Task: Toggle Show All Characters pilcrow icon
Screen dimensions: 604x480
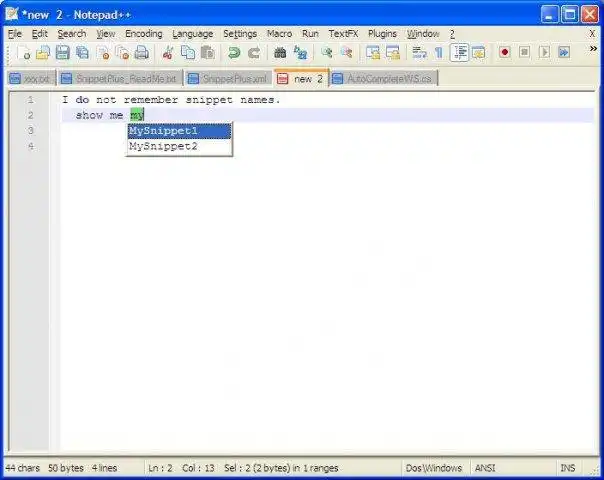Action: 439,52
